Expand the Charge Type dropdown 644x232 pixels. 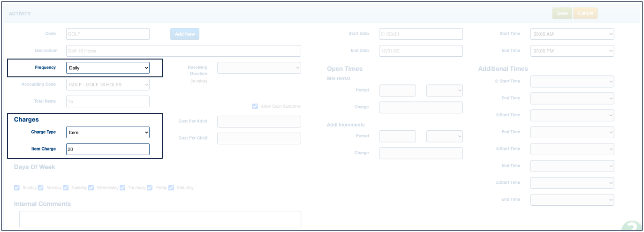point(108,133)
